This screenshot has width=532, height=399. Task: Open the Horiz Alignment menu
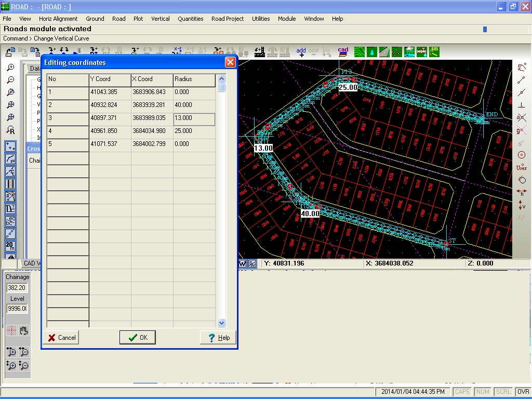click(x=58, y=19)
